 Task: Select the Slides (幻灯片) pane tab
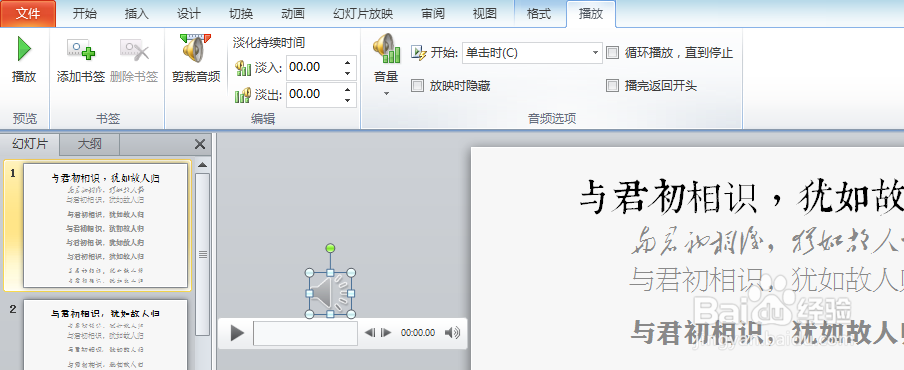[x=30, y=144]
